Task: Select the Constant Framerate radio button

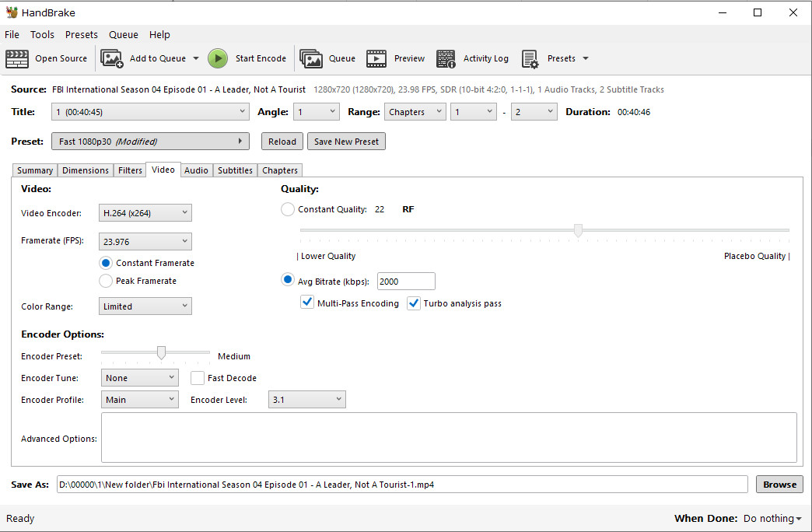Action: (106, 263)
